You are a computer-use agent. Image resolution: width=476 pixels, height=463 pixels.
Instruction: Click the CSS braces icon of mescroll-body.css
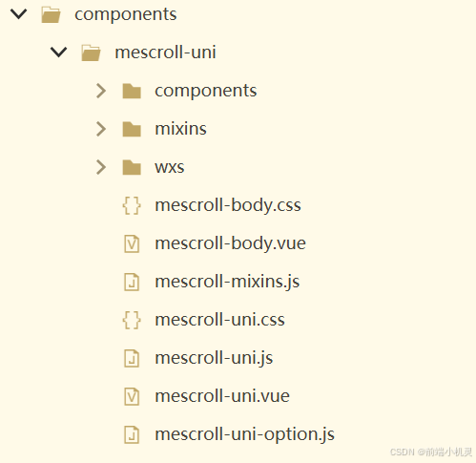click(x=132, y=205)
